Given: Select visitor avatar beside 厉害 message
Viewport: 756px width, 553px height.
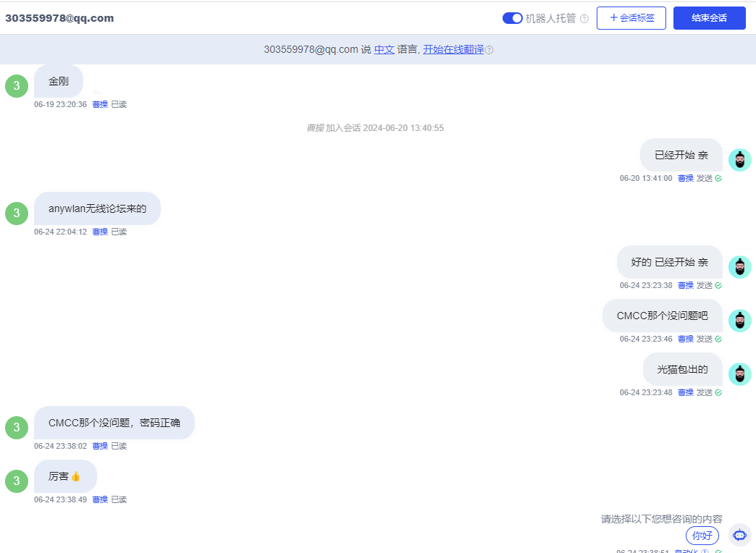Looking at the screenshot, I should (x=17, y=481).
